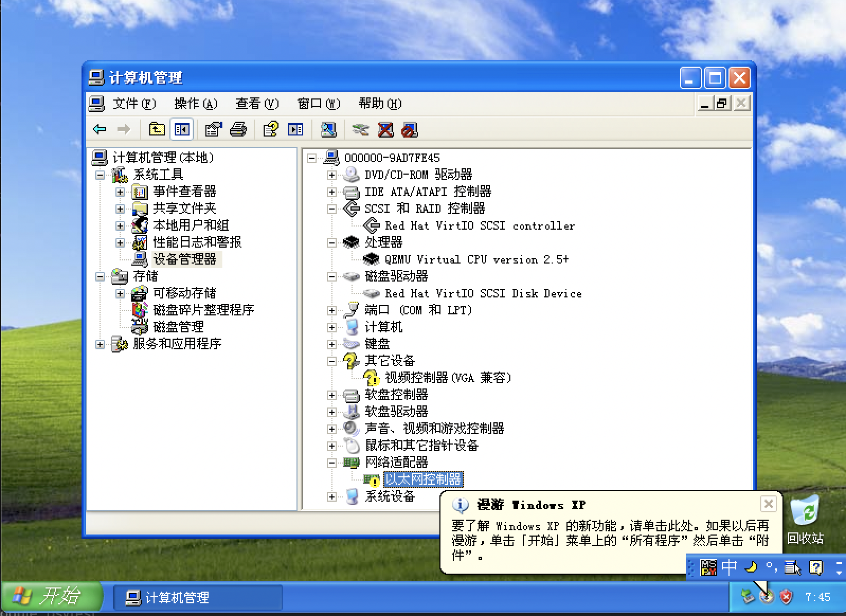846x616 pixels.
Task: Click the red security shield tray icon
Action: [x=787, y=597]
